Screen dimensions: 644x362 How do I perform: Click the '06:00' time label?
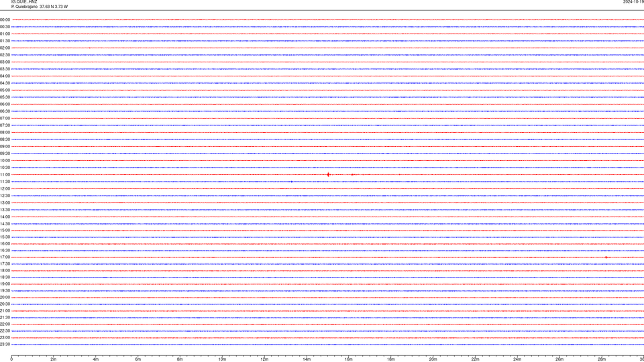5,105
